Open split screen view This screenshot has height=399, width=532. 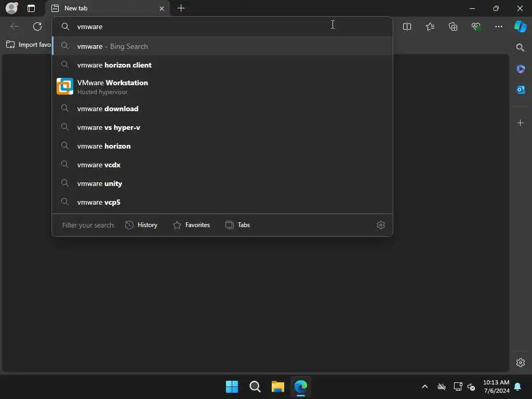click(x=407, y=26)
